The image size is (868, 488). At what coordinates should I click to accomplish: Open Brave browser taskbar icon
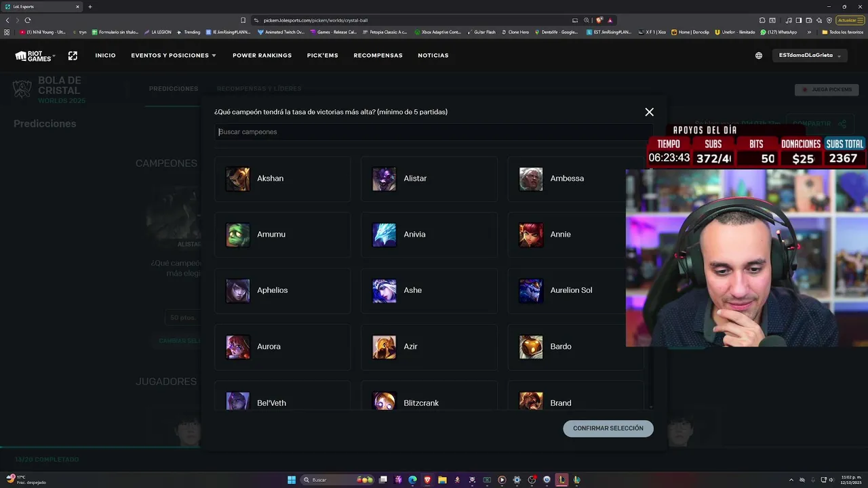(427, 480)
